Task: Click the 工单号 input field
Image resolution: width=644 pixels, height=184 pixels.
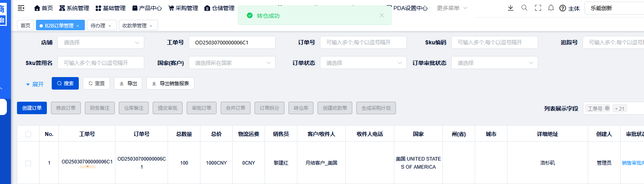Action: (232, 42)
